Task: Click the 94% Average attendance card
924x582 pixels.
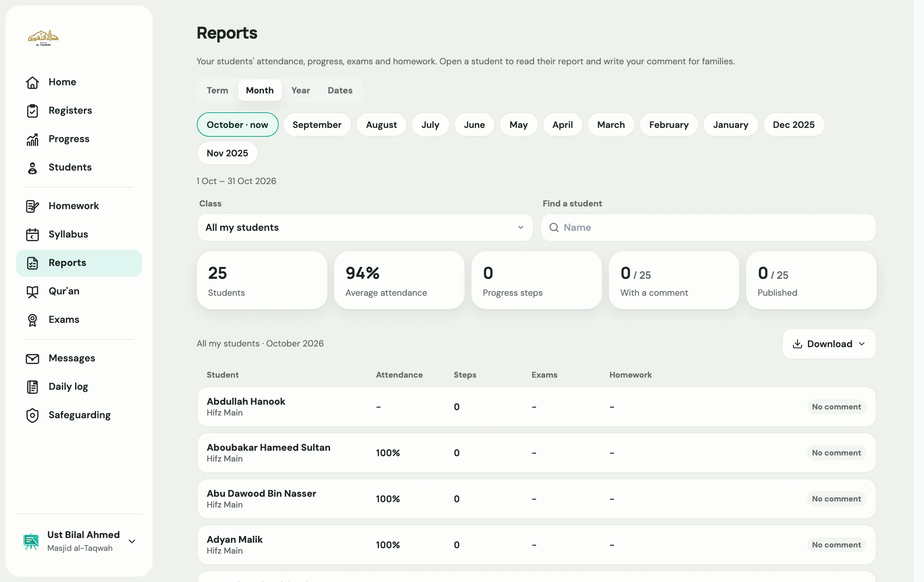Action: click(x=399, y=280)
